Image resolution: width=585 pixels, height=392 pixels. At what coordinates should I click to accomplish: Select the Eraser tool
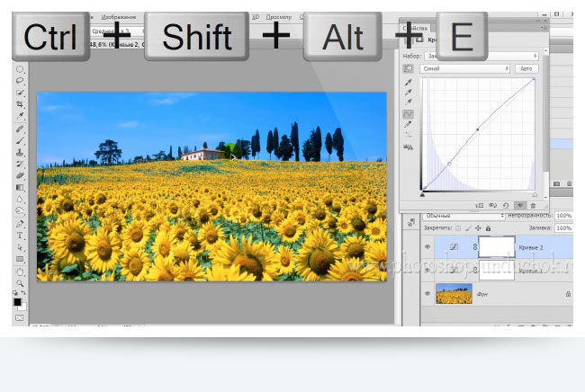[x=20, y=175]
